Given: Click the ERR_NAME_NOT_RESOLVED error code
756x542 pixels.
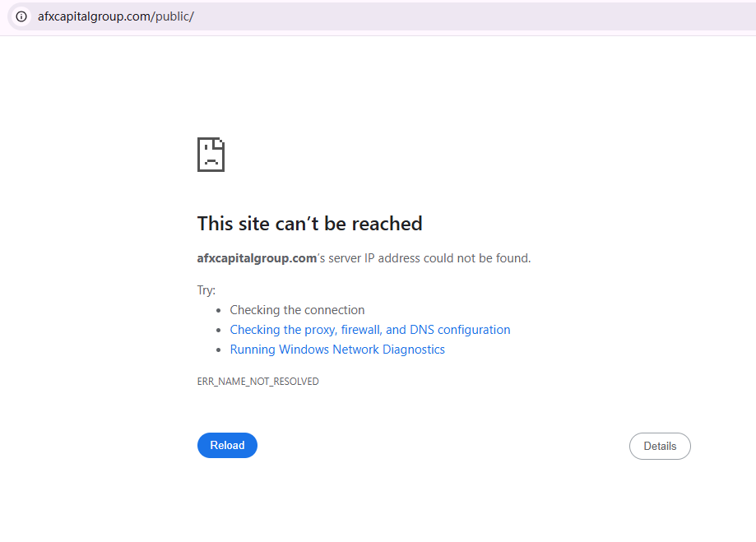Looking at the screenshot, I should pyautogui.click(x=257, y=382).
